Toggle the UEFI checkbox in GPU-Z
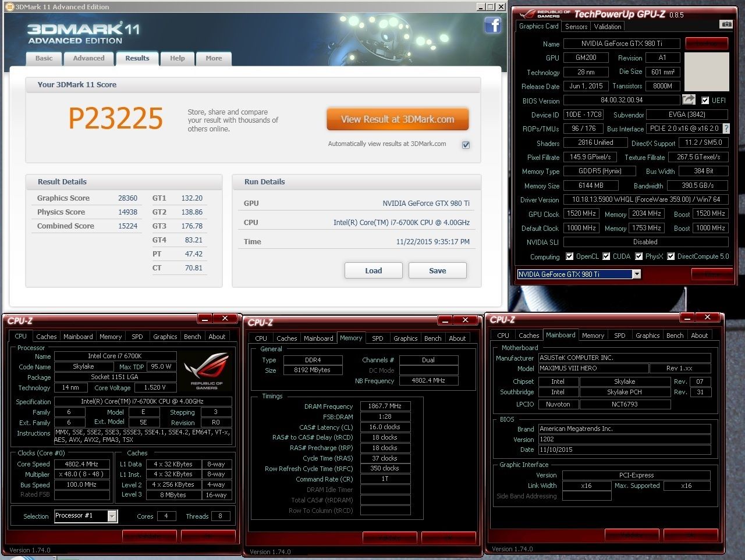 pyautogui.click(x=705, y=99)
